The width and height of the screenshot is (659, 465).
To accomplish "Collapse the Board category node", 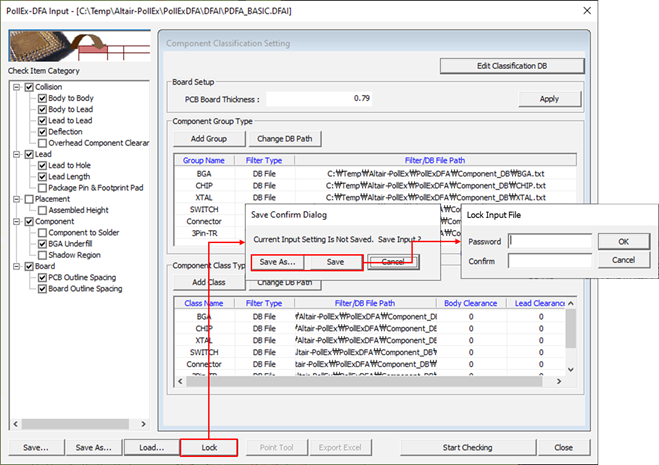I will (x=17, y=267).
